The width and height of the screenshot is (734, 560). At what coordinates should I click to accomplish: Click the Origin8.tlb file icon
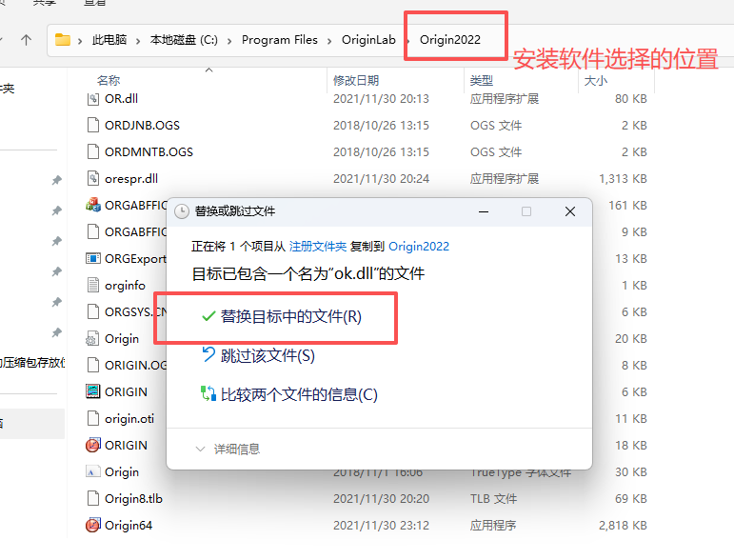click(x=93, y=498)
